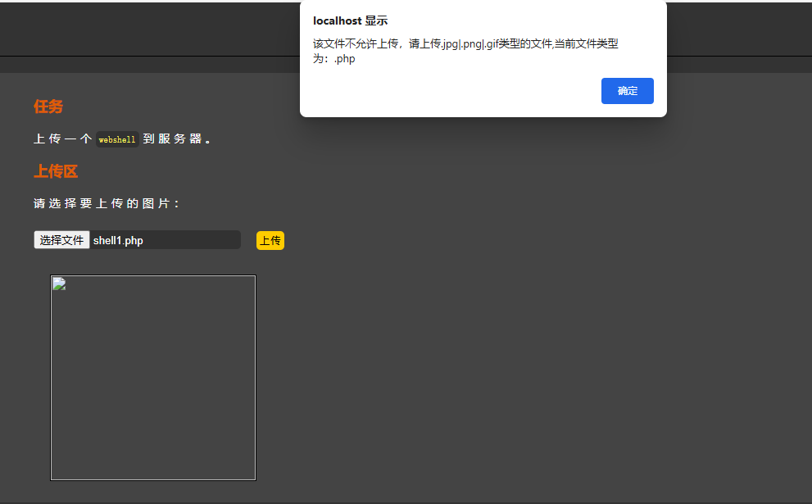
Task: Click the center of the empty image preview box
Action: (x=153, y=378)
